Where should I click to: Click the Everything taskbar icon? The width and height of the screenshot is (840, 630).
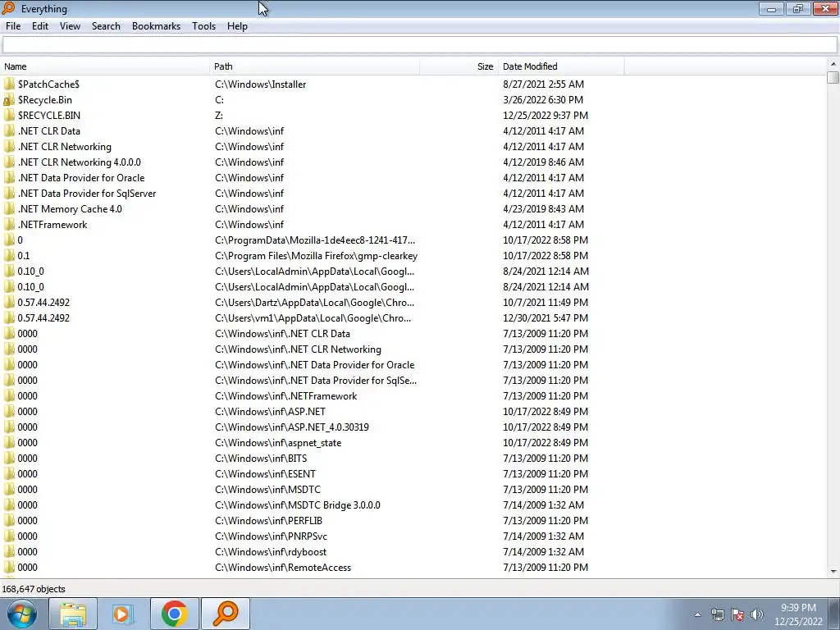tap(226, 614)
